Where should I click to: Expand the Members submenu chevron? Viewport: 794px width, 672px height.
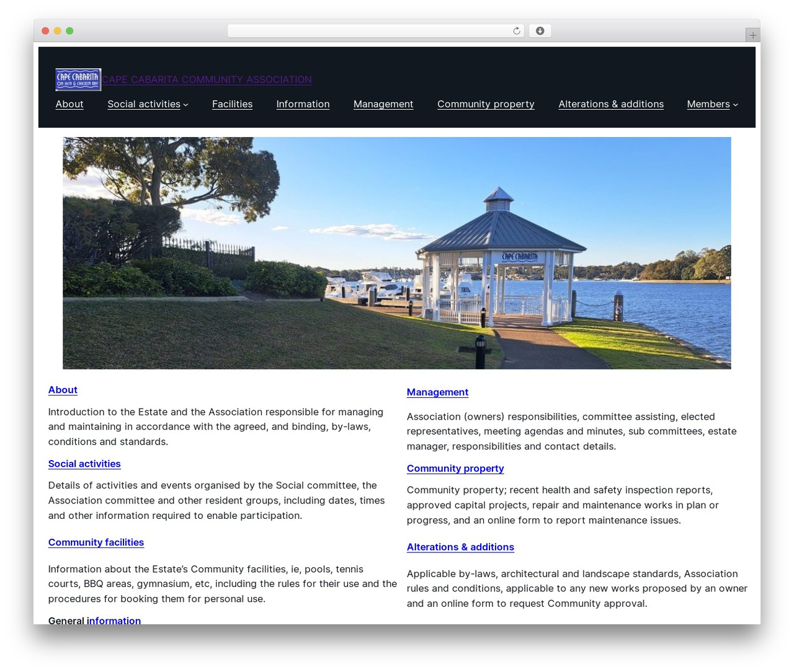point(736,105)
